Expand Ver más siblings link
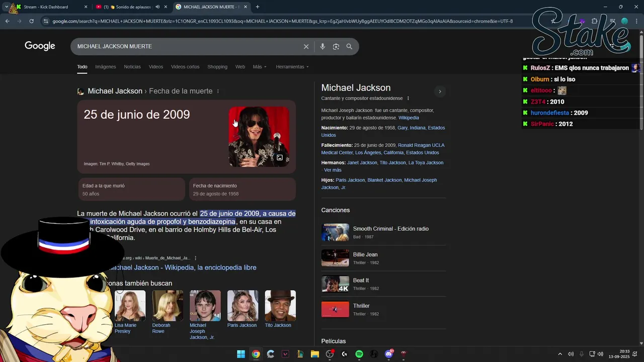The height and width of the screenshot is (362, 644). [x=333, y=170]
